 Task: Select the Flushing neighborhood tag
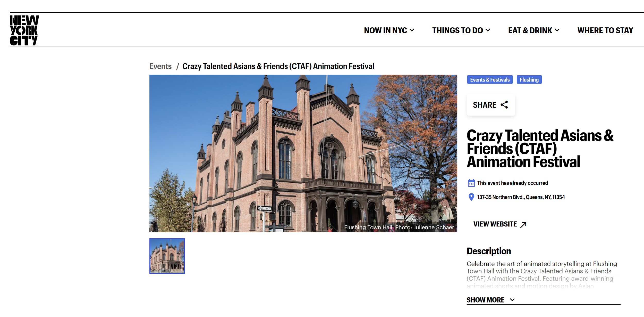coord(529,80)
